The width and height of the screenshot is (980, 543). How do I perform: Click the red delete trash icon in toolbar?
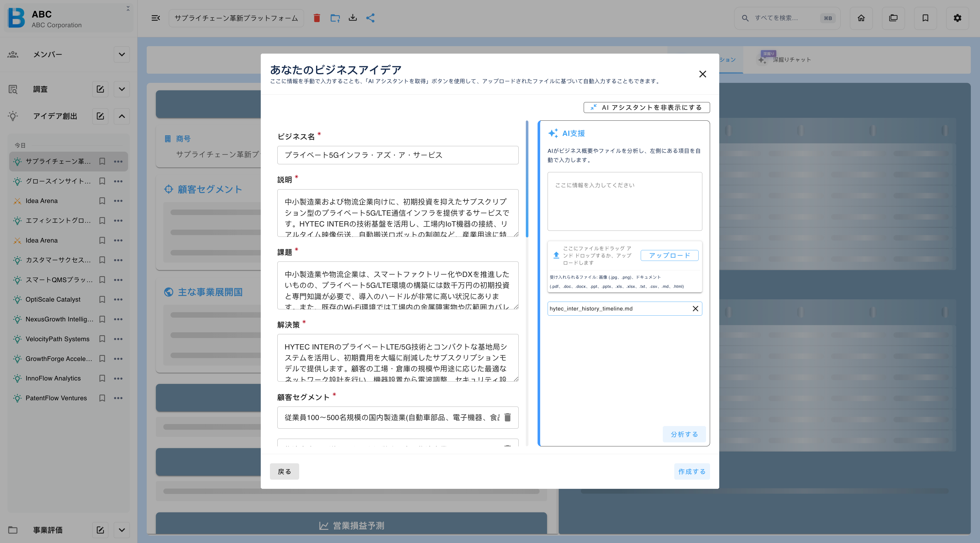tap(317, 18)
